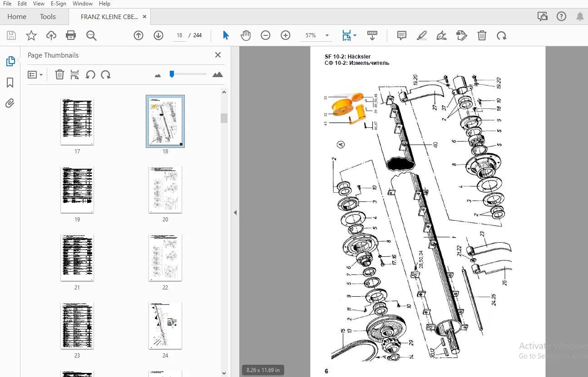The image size is (588, 377).
Task: Switch to the Tools tab
Action: click(x=48, y=17)
